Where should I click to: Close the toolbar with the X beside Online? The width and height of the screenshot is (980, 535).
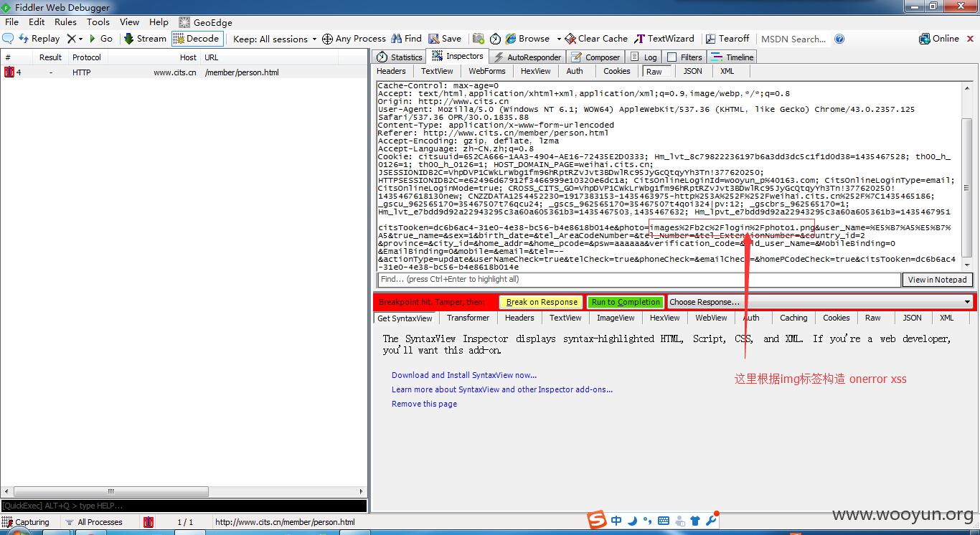pyautogui.click(x=970, y=39)
